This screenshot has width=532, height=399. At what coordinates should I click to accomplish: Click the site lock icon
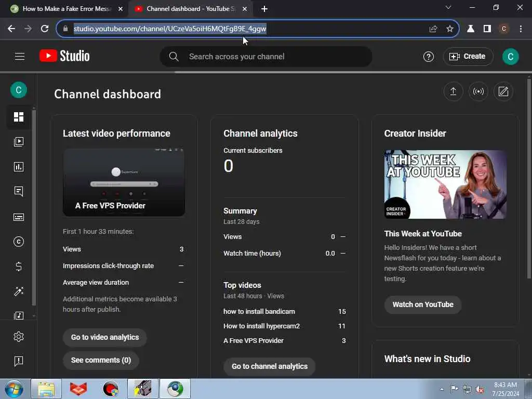[65, 29]
